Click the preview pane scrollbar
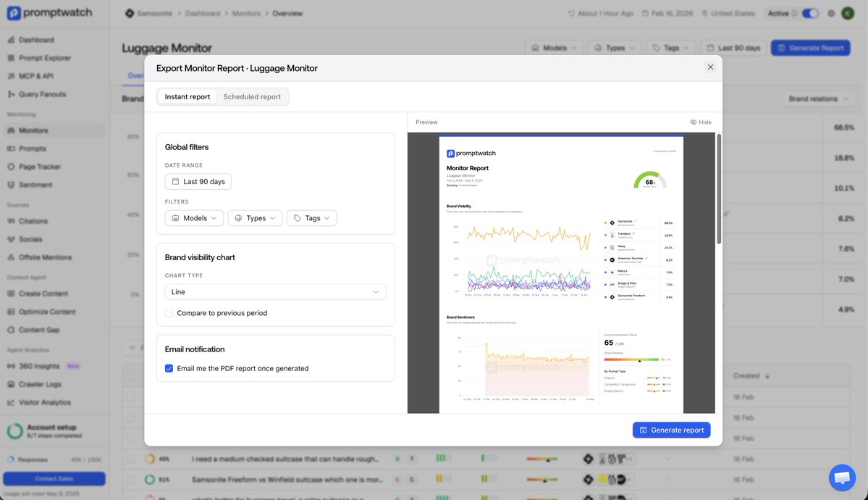Viewport: 868px width, 500px height. tap(719, 188)
